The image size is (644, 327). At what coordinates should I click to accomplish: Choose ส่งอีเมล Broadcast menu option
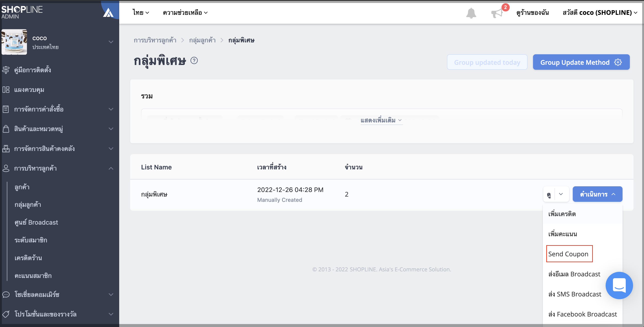pyautogui.click(x=574, y=274)
